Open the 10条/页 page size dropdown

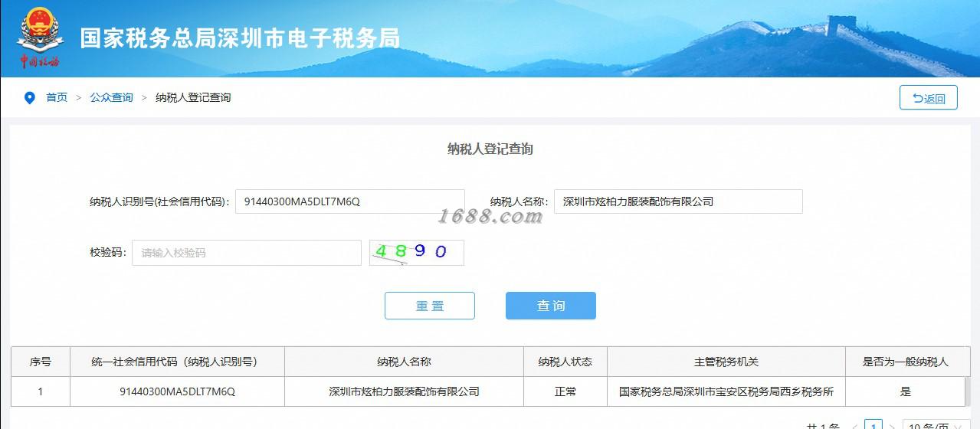click(936, 426)
